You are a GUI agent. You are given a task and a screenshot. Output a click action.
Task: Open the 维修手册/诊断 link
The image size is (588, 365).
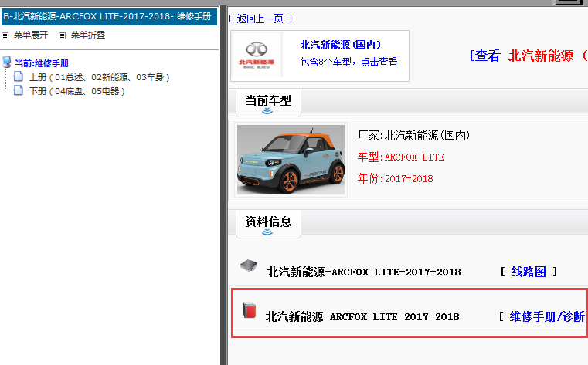click(547, 316)
